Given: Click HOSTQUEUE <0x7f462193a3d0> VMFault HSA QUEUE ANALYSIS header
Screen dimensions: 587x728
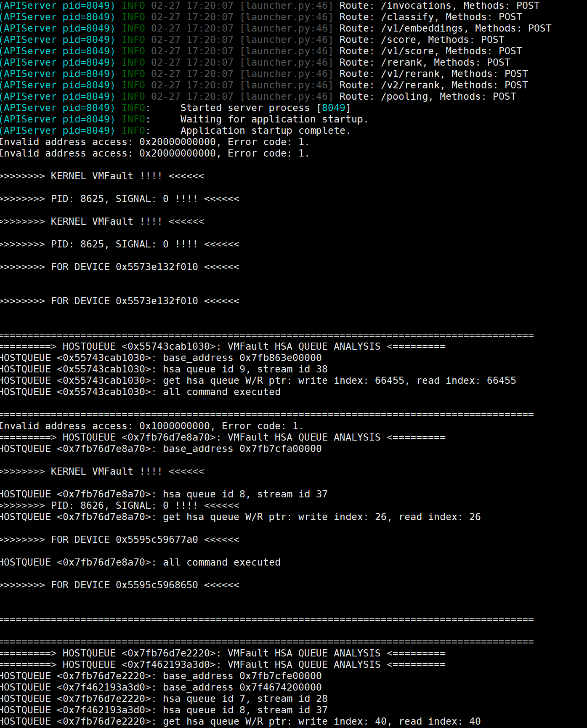Looking at the screenshot, I should pos(223,664).
